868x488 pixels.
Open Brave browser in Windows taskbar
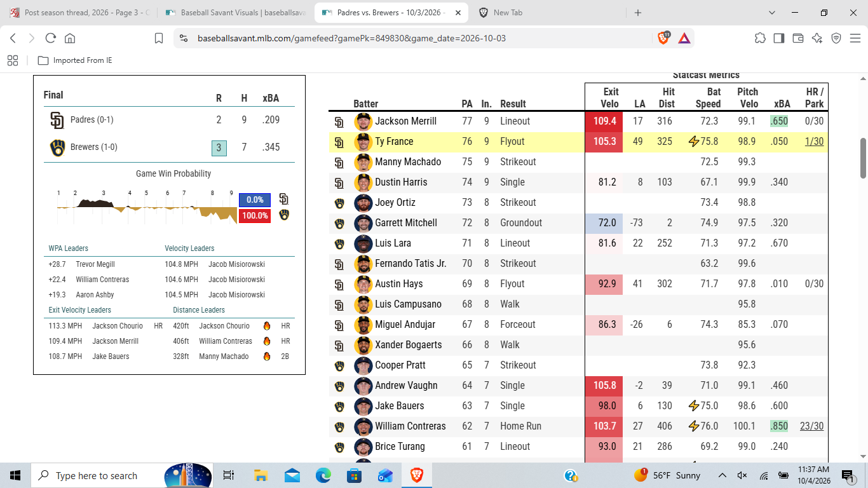pos(417,475)
